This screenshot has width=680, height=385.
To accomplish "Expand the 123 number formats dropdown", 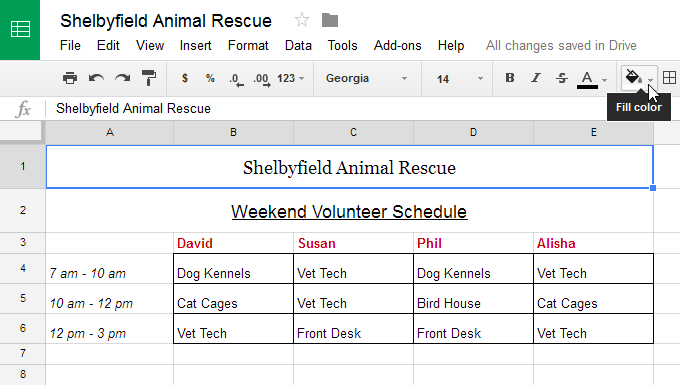I will tap(291, 78).
